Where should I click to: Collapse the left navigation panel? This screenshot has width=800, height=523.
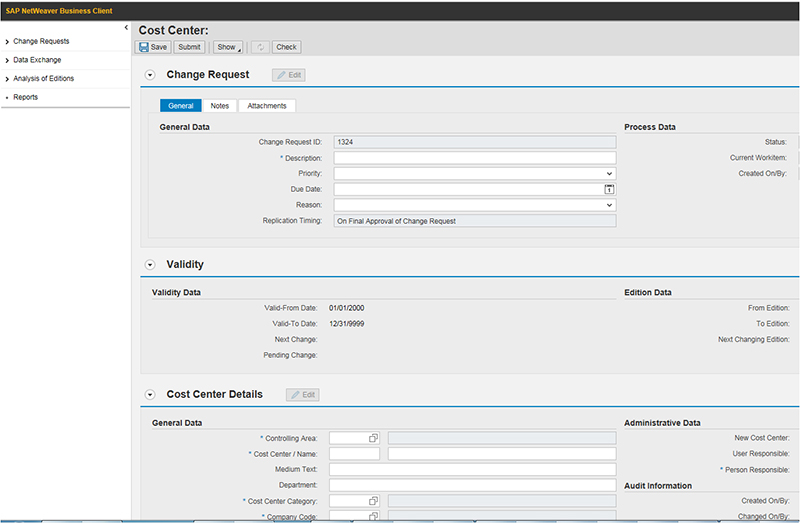pyautogui.click(x=125, y=28)
